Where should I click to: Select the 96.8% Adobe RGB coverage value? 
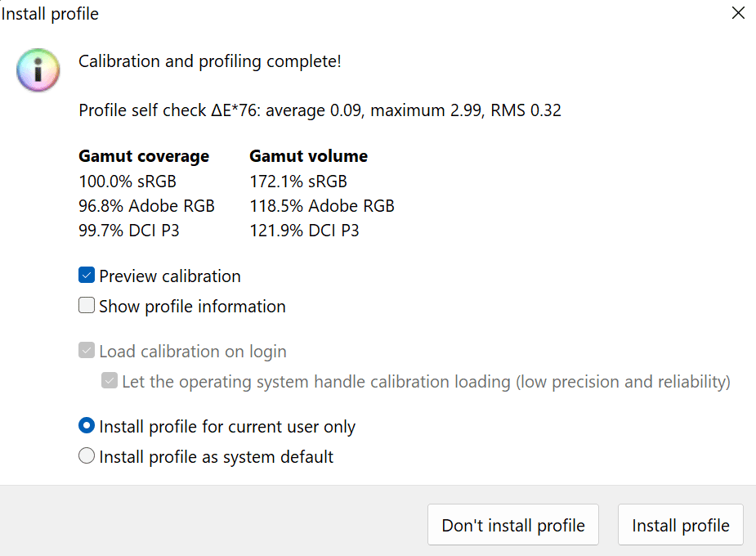pyautogui.click(x=146, y=206)
